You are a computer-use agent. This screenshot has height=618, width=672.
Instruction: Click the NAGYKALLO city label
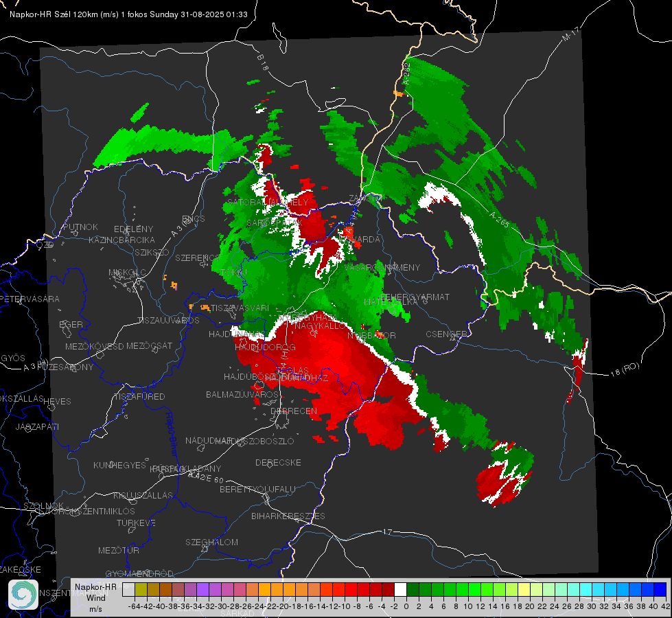320,326
